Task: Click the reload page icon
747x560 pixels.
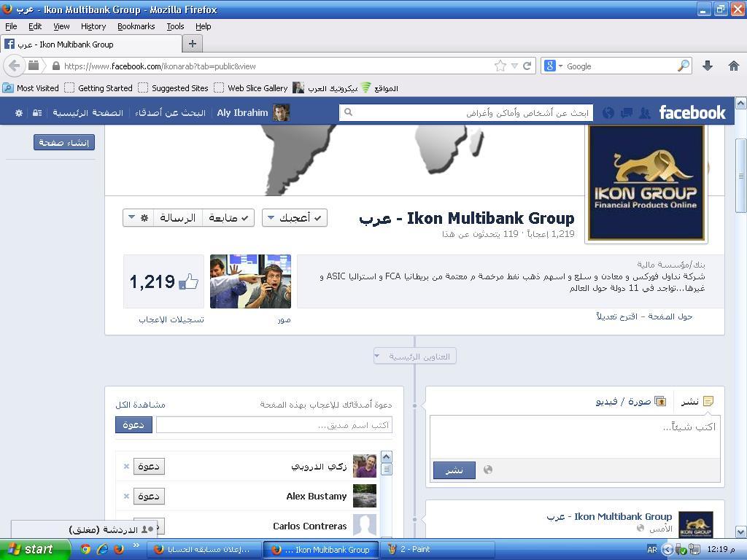Action: tap(527, 66)
